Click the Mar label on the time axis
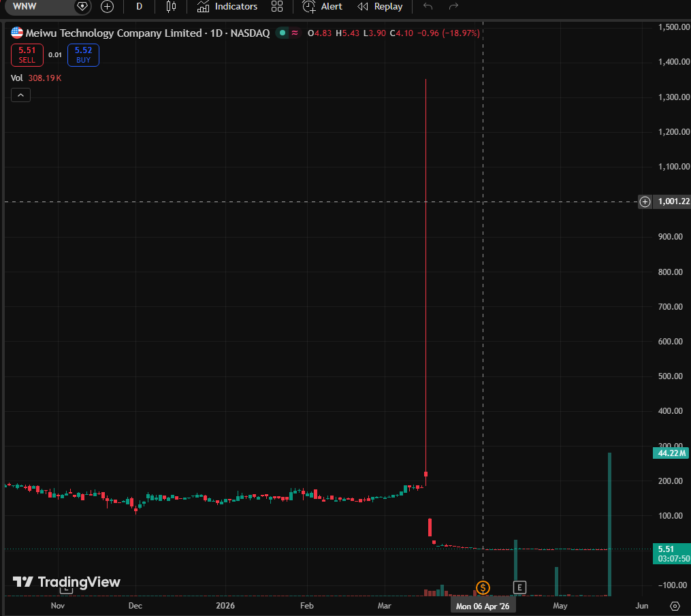This screenshot has height=616, width=691. (x=384, y=606)
